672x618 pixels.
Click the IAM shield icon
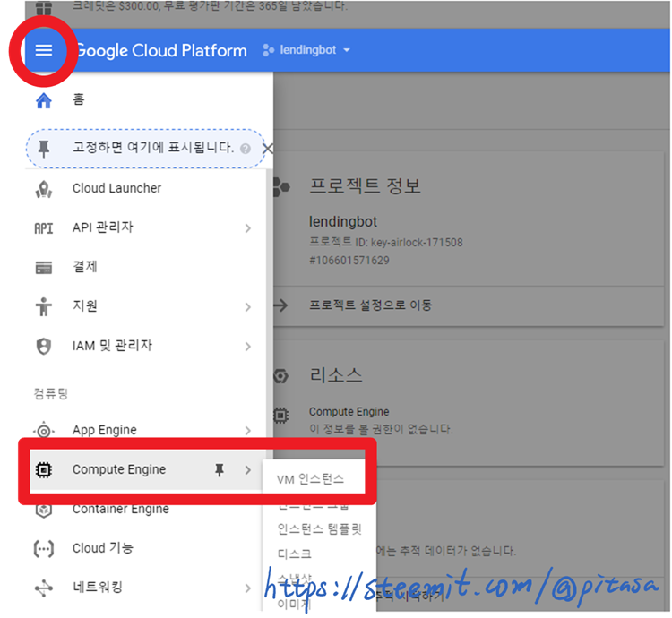click(x=44, y=346)
